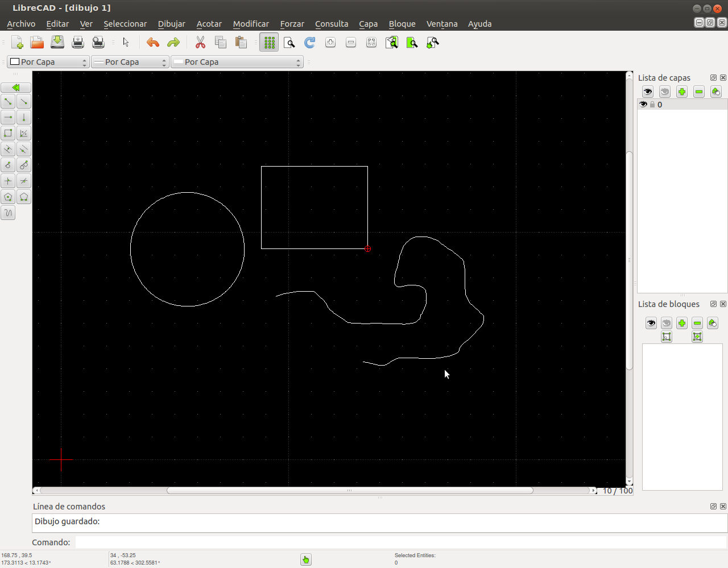Open the Dibujar menu
This screenshot has width=728, height=568.
172,24
